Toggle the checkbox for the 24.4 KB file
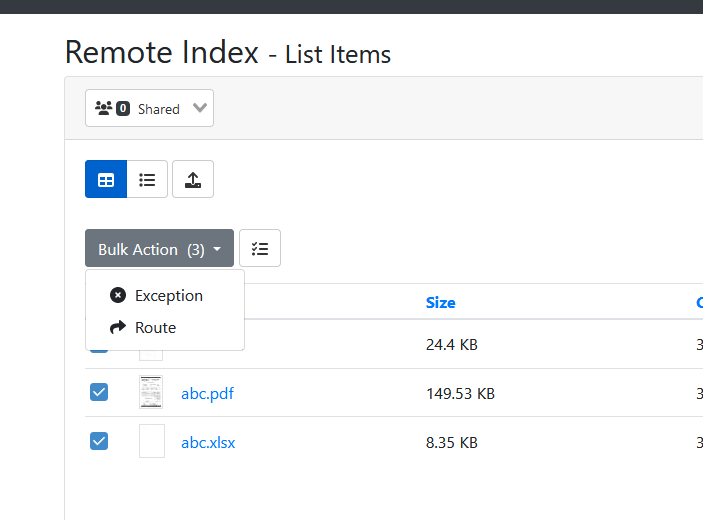703x520 pixels. [99, 347]
